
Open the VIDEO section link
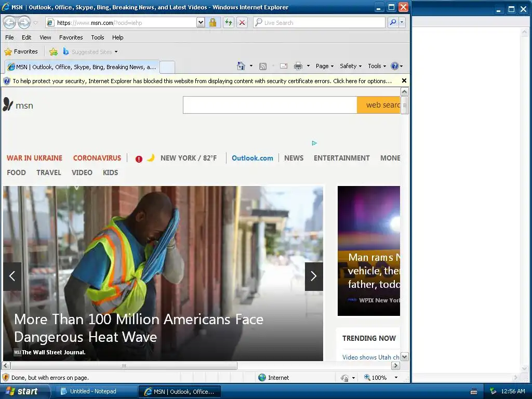tap(82, 172)
